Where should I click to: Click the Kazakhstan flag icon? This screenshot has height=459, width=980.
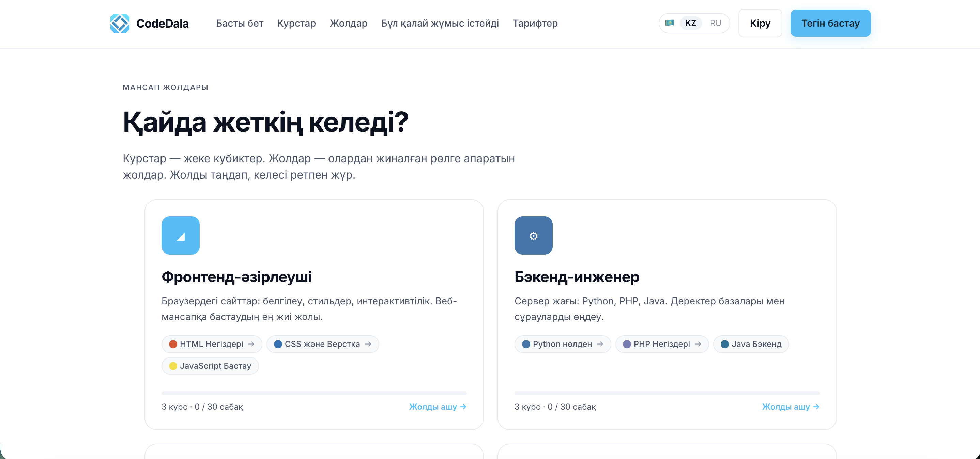(669, 23)
